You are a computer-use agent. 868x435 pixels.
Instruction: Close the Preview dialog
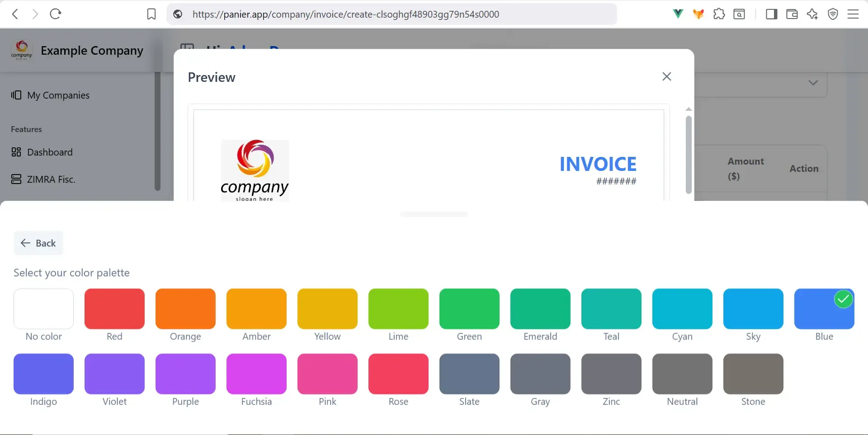[667, 76]
